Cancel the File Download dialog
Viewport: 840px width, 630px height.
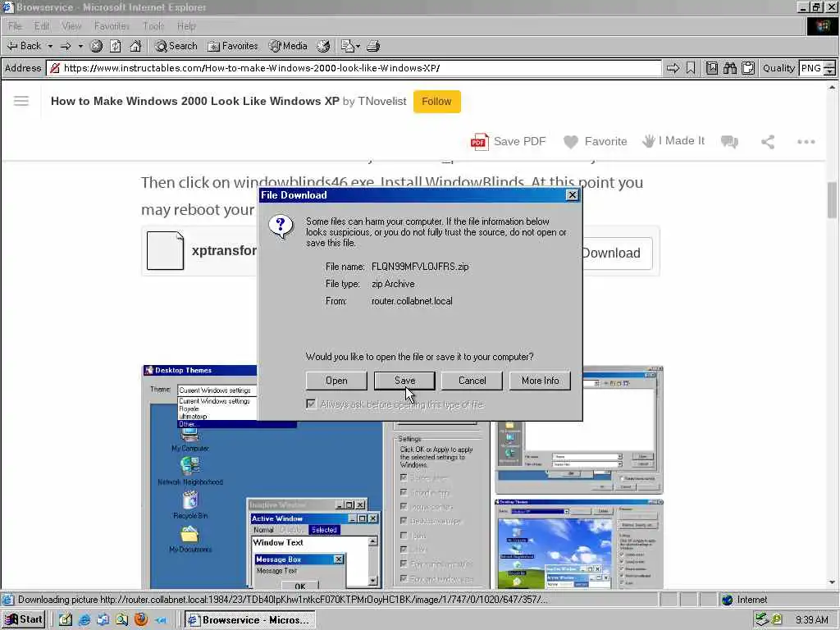[x=472, y=381]
